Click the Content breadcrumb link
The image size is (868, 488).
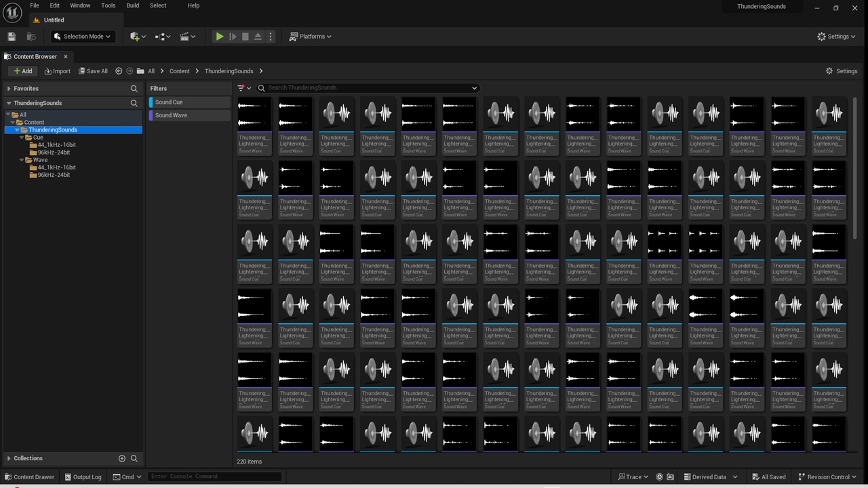[180, 71]
